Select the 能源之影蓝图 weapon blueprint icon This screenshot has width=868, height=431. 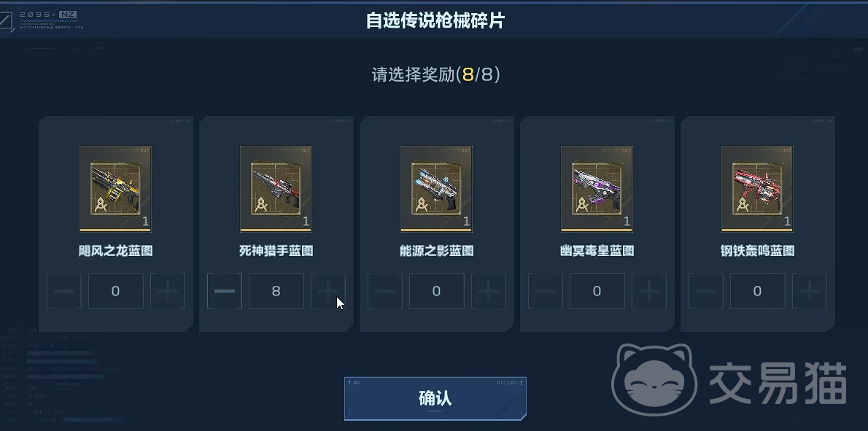[436, 189]
